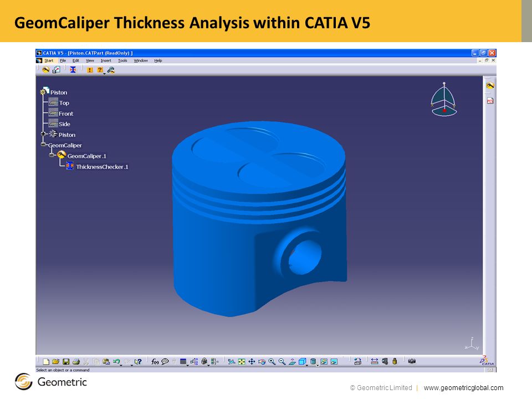The width and height of the screenshot is (532, 399).
Task: Click the What's This help cursor icon
Action: pyautogui.click(x=138, y=362)
